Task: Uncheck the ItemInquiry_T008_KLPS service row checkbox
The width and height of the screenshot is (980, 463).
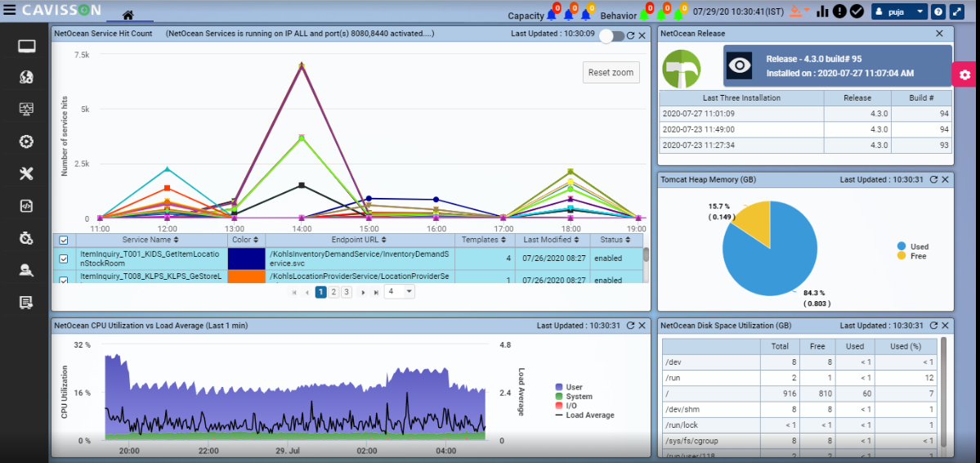Action: (x=63, y=280)
